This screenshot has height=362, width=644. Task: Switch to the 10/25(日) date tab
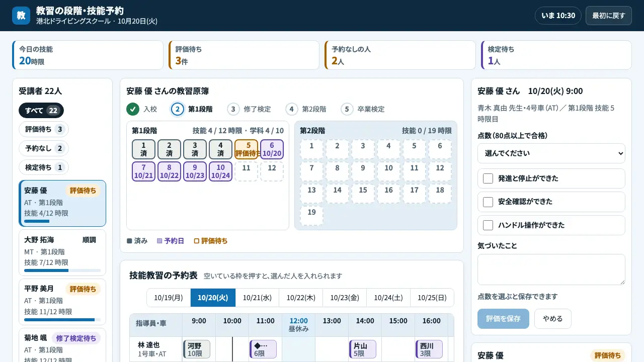(x=432, y=298)
